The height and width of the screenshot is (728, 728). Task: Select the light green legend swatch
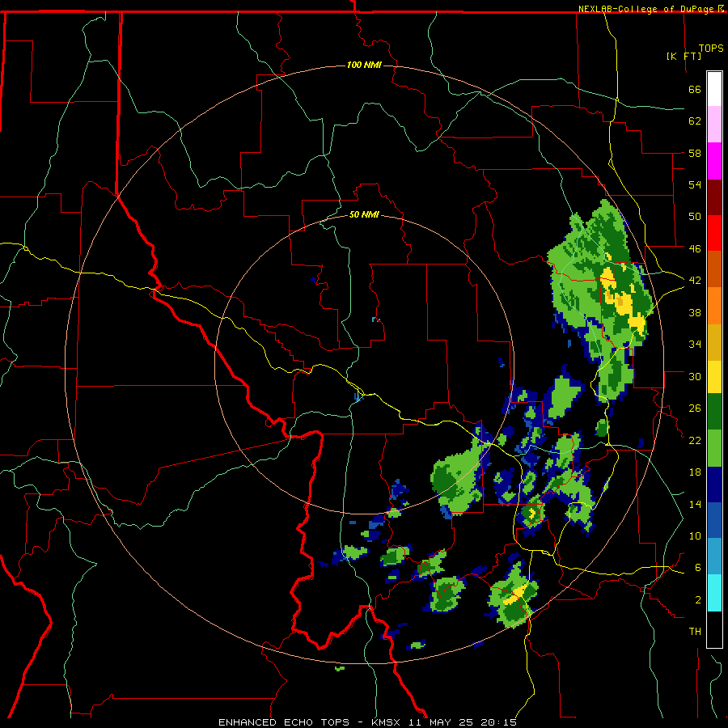[714, 448]
